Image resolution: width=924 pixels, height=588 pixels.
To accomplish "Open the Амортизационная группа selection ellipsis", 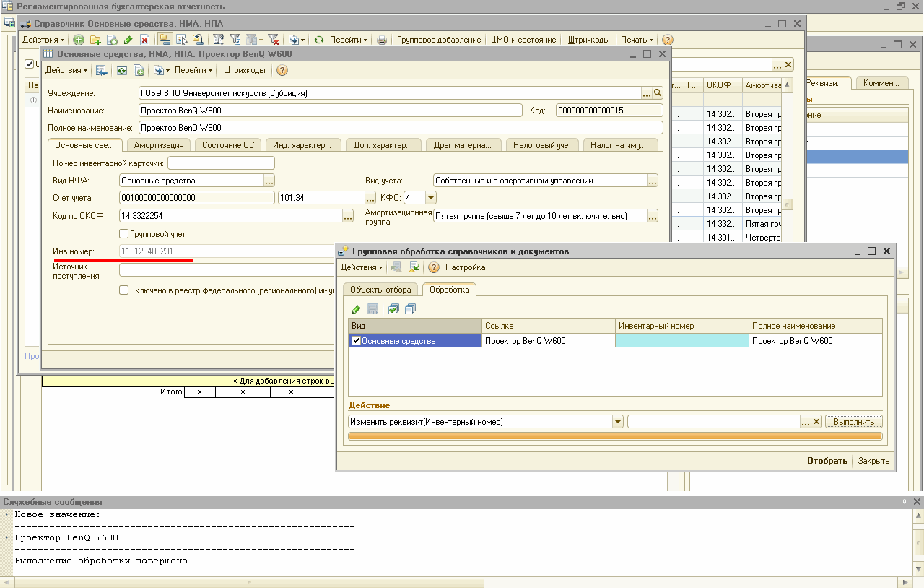I will point(653,215).
